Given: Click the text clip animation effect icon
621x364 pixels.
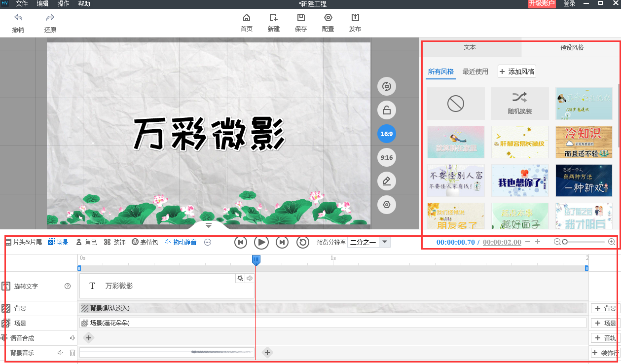Looking at the screenshot, I should coord(240,278).
